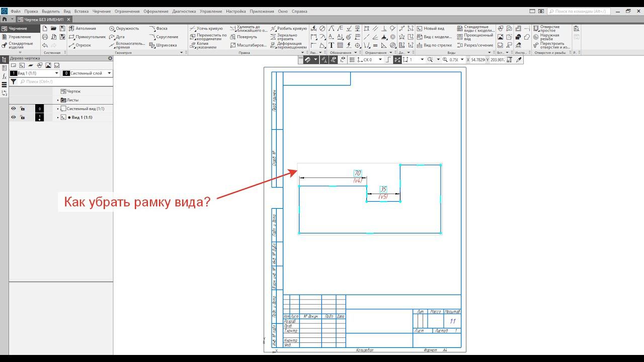This screenshot has width=644, height=362.
Task: Open the СК 0 coordinate system dropdown
Action: point(380,59)
